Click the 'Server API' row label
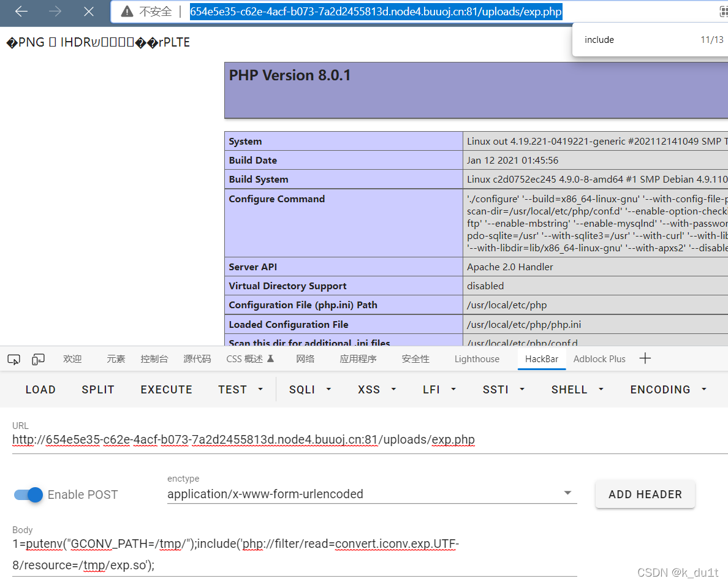This screenshot has height=584, width=728. tap(252, 267)
